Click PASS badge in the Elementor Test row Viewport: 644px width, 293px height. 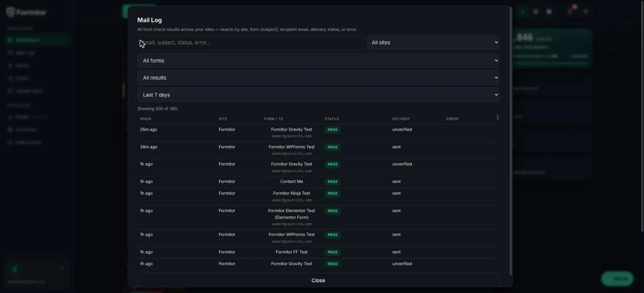pos(332,211)
